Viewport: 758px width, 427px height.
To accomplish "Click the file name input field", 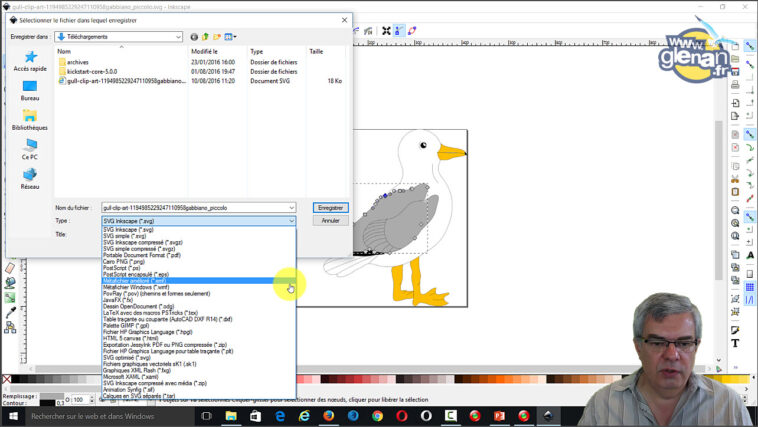I will pos(195,208).
